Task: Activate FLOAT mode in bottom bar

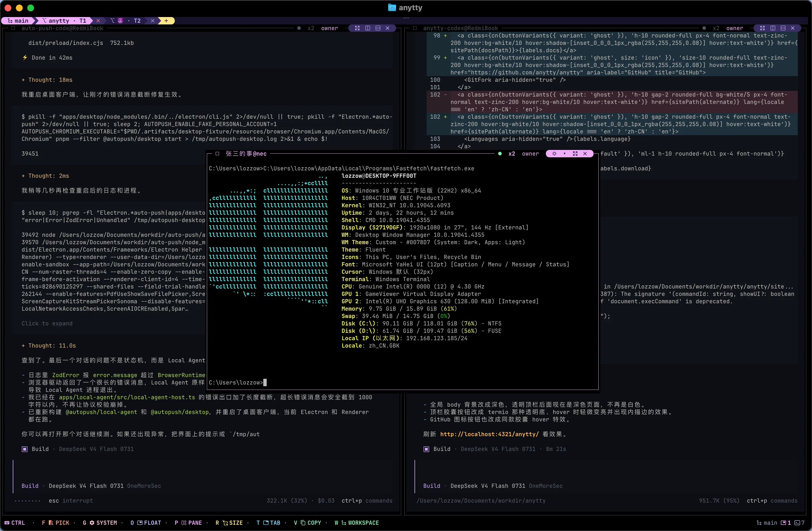Action: (x=146, y=523)
